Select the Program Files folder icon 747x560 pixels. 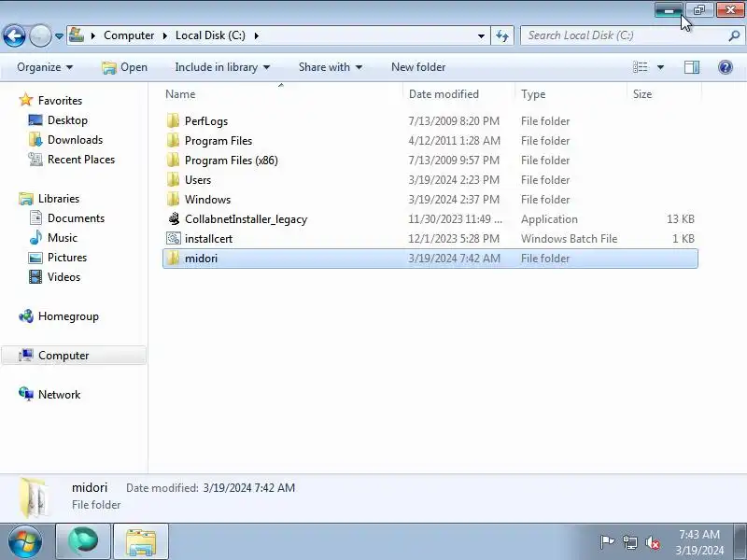coord(174,141)
